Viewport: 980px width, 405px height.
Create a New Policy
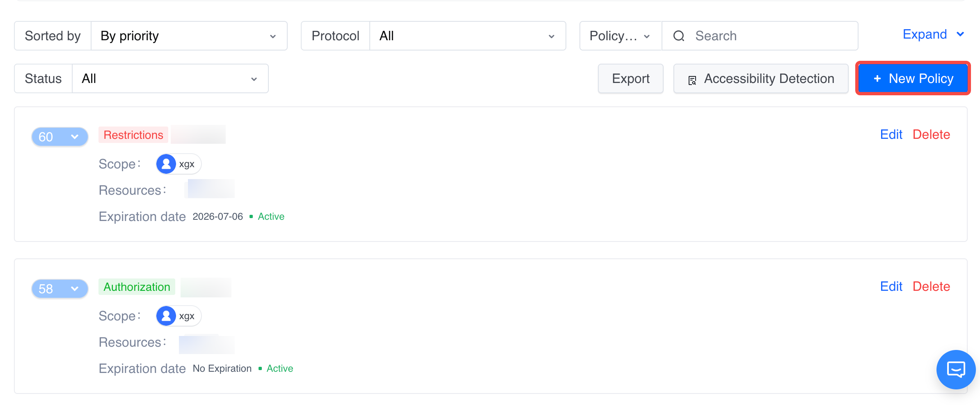pos(913,78)
